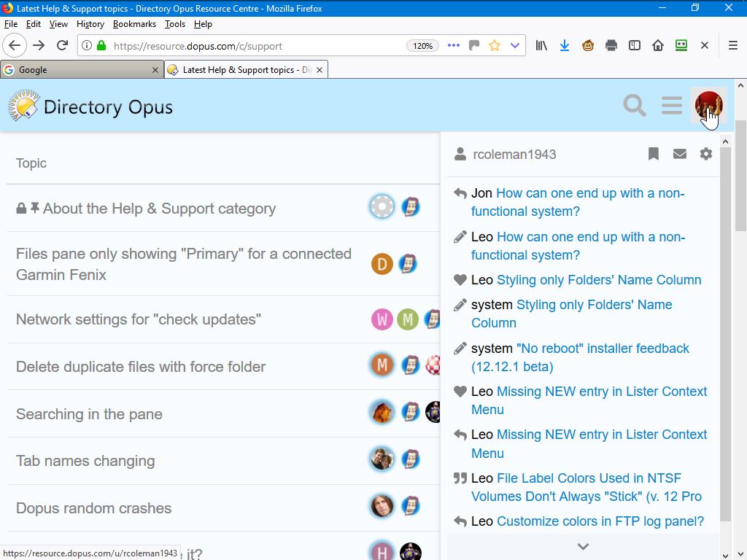Expand more notifications with the bottom chevron
Image resolution: width=747 pixels, height=560 pixels.
(583, 547)
